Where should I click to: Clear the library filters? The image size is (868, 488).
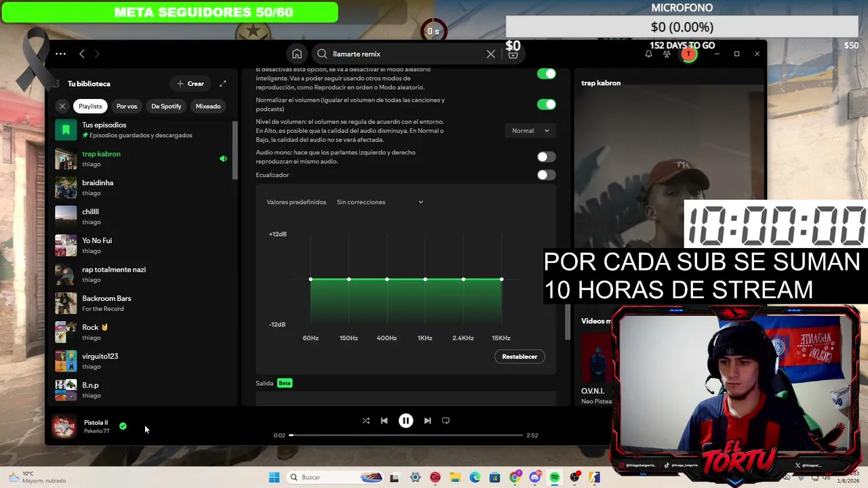tap(62, 106)
